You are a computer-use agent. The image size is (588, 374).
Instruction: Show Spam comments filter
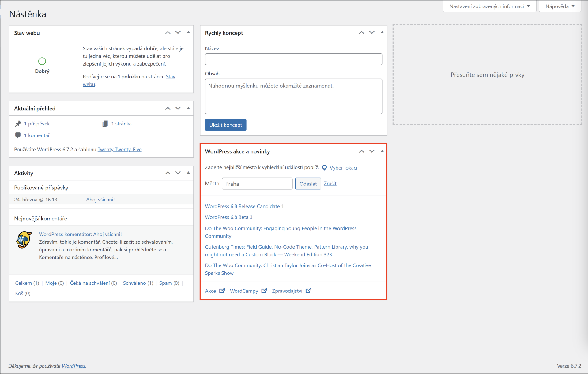(x=165, y=283)
